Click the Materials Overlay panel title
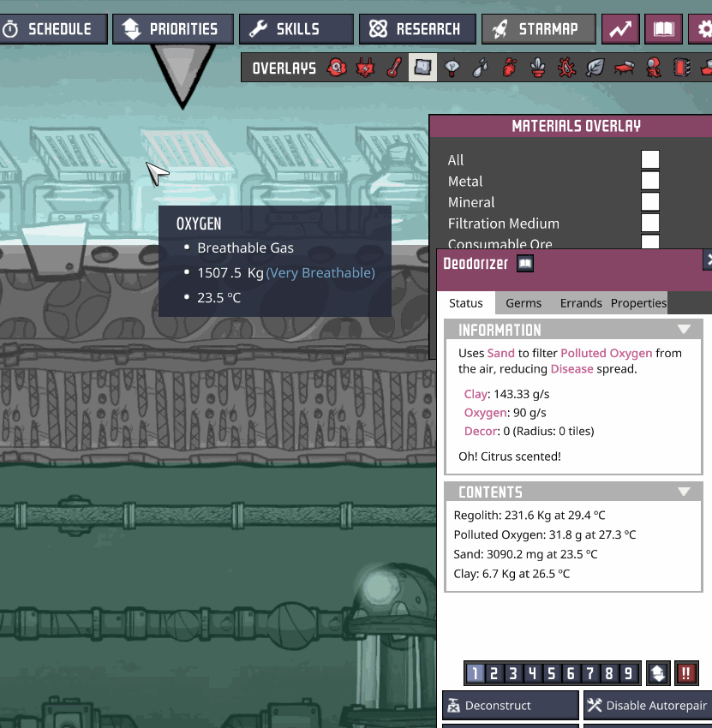Screen dimensions: 712x728 [576, 126]
